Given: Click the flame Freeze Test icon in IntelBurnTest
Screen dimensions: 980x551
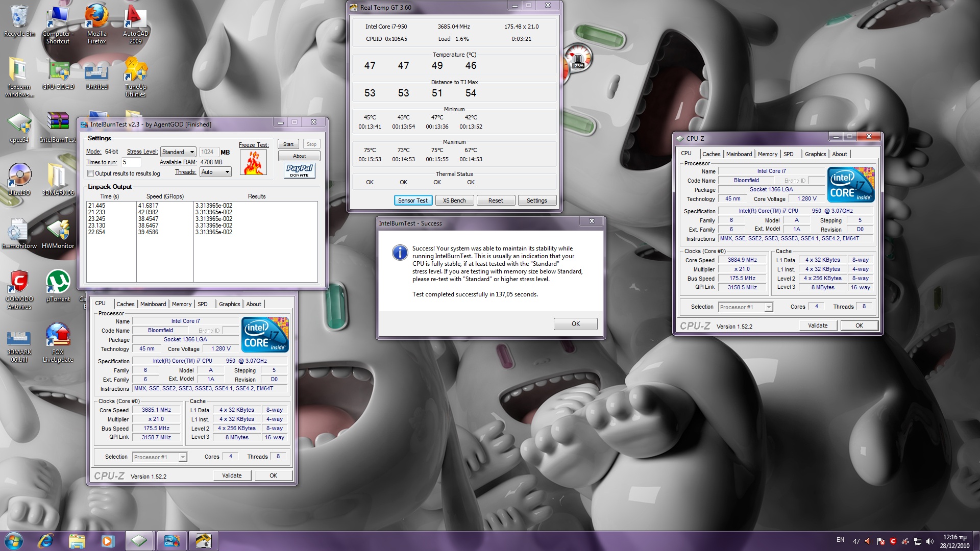Looking at the screenshot, I should tap(254, 163).
